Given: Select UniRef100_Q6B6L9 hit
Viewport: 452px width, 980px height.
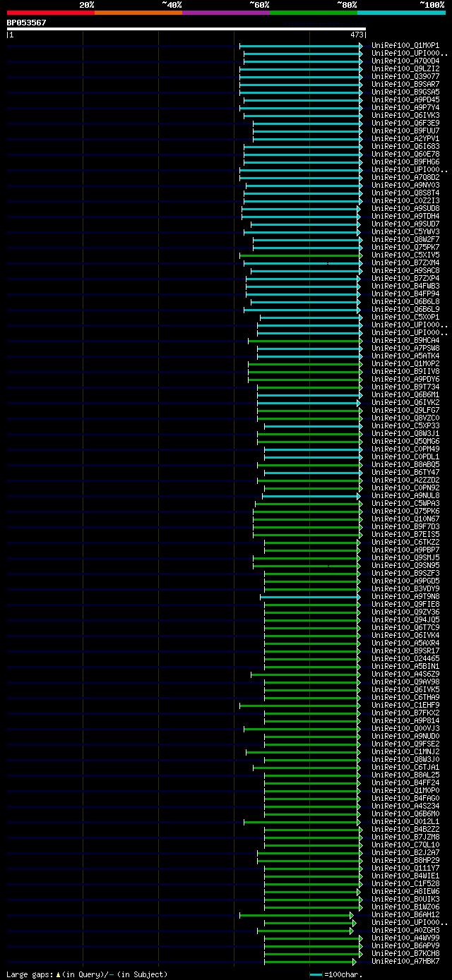Looking at the screenshot, I should pos(405,310).
